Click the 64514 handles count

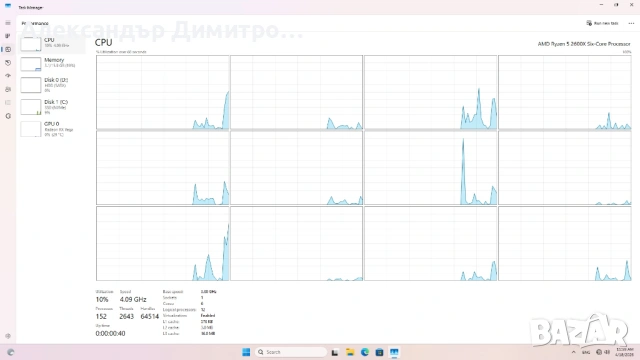coord(149,316)
